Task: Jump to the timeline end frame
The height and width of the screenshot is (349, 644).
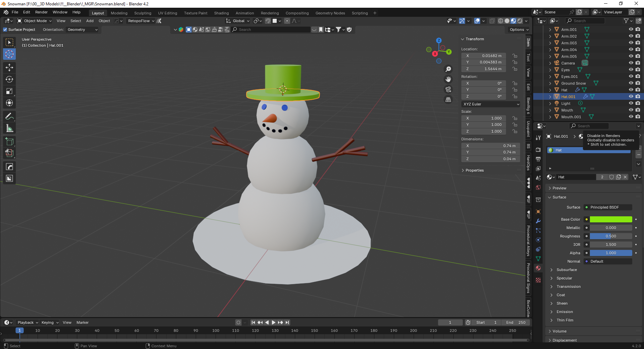Action: click(287, 322)
